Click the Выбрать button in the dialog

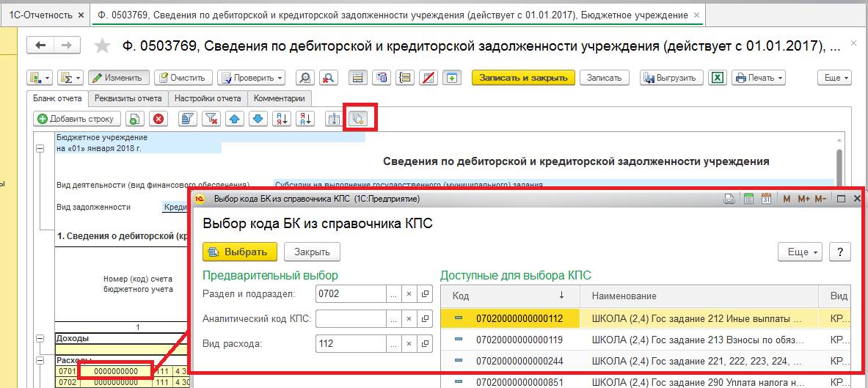239,252
